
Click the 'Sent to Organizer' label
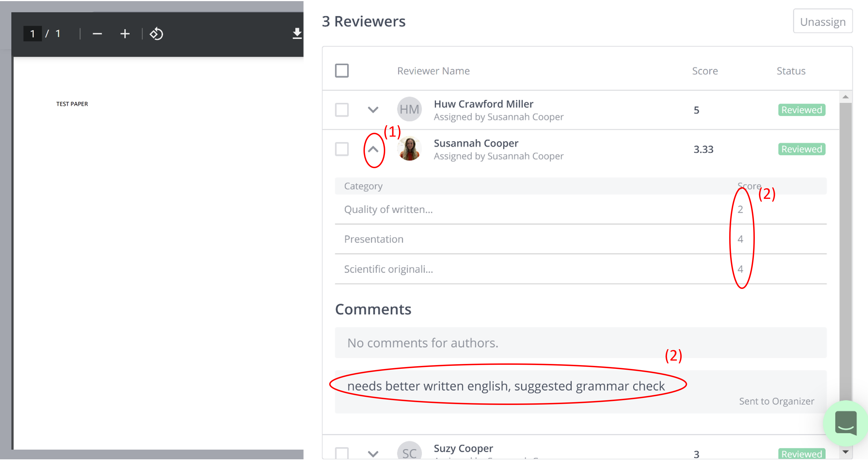tap(776, 401)
